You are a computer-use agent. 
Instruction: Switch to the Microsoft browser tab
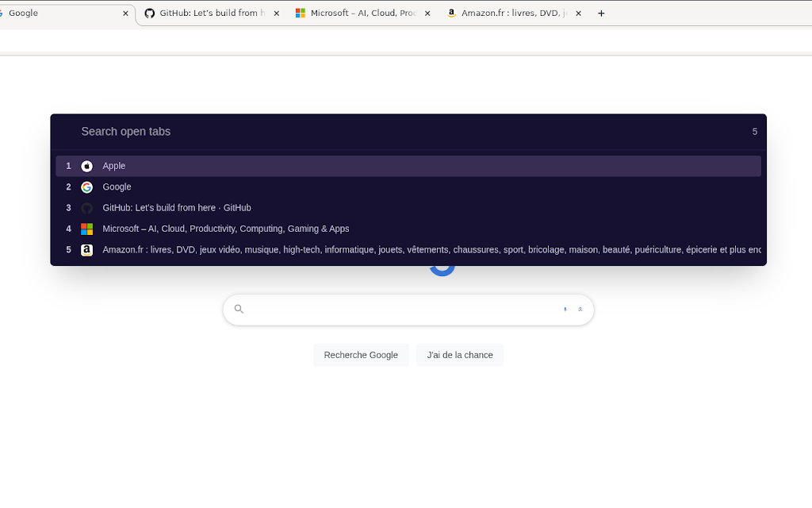(x=362, y=13)
